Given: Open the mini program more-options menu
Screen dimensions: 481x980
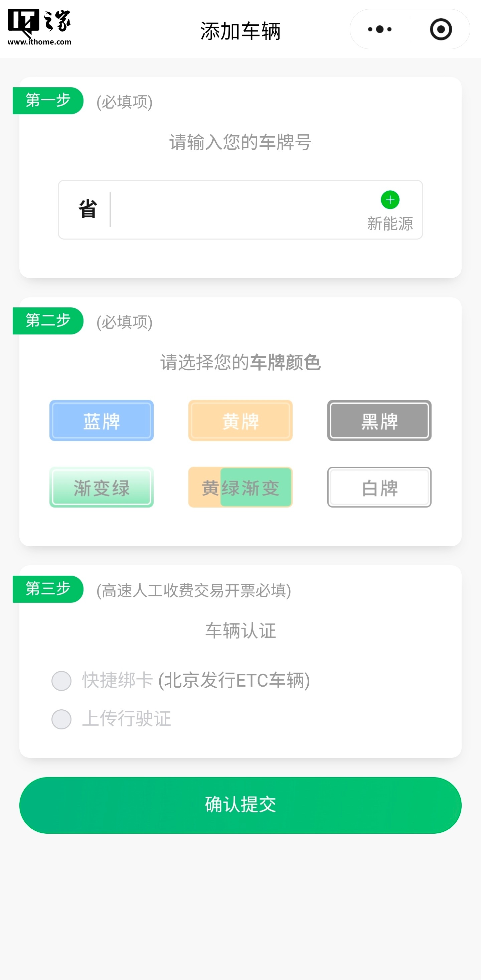Looking at the screenshot, I should point(379,29).
